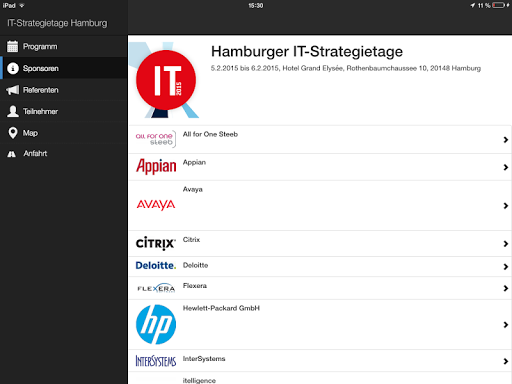Viewport: 512px width, 384px height.
Task: Open the Anfahrt road icon
Action: click(12, 154)
